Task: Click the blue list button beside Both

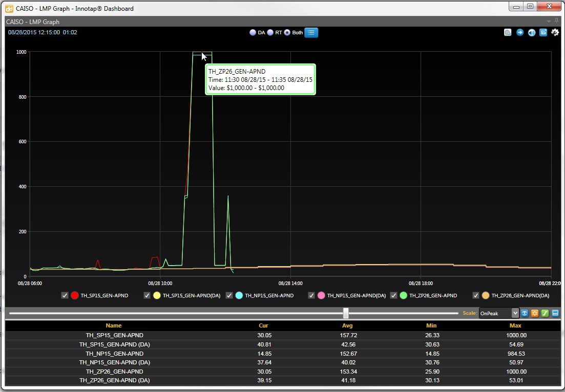Action: (311, 33)
